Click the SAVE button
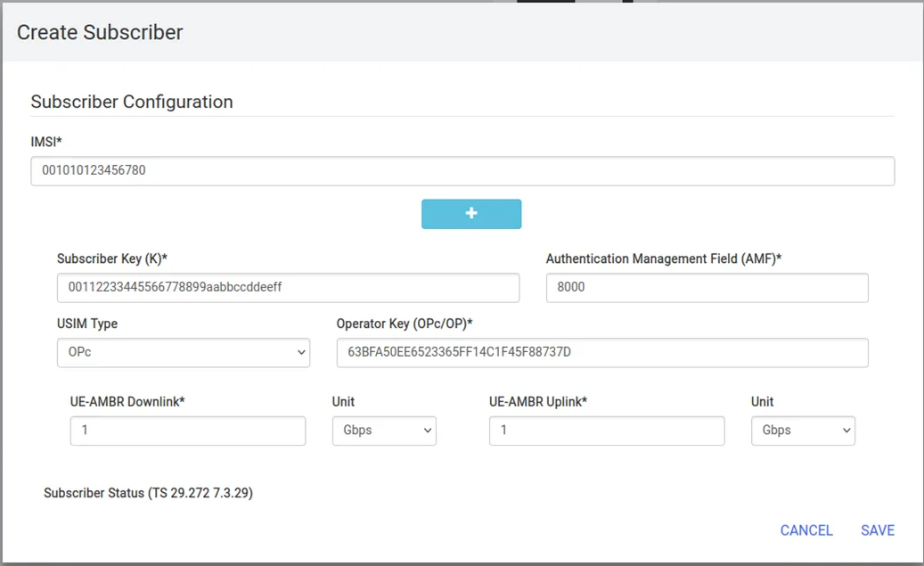 click(878, 530)
